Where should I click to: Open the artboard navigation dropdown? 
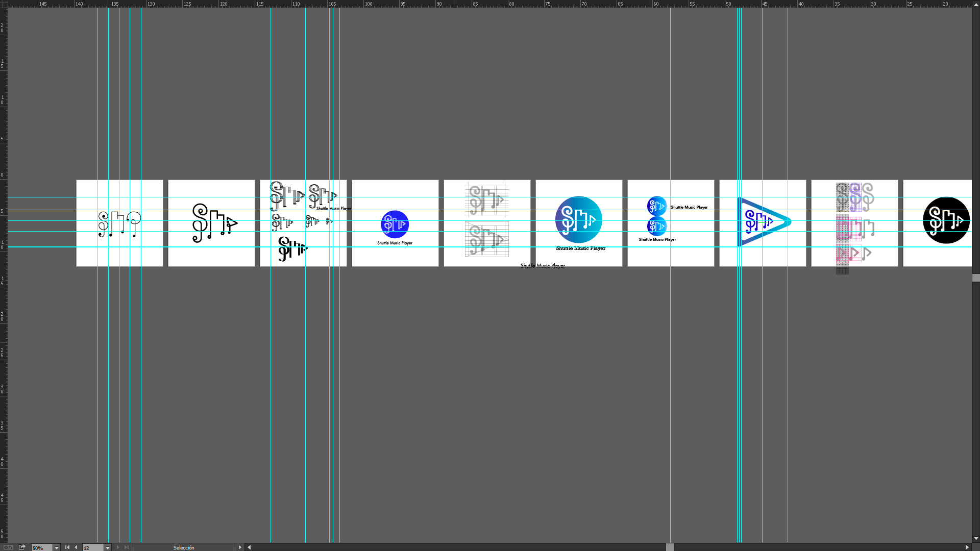[x=108, y=547]
